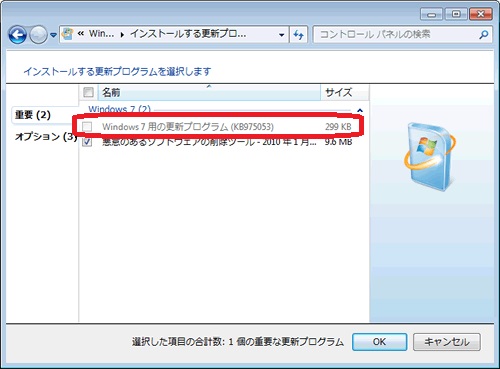Go back with the blue Back arrow
The height and width of the screenshot is (369, 500).
click(x=17, y=35)
